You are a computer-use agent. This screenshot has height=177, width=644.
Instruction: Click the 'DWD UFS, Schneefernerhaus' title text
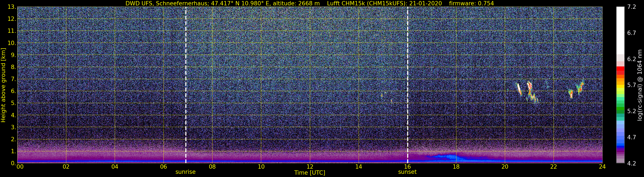click(168, 3)
